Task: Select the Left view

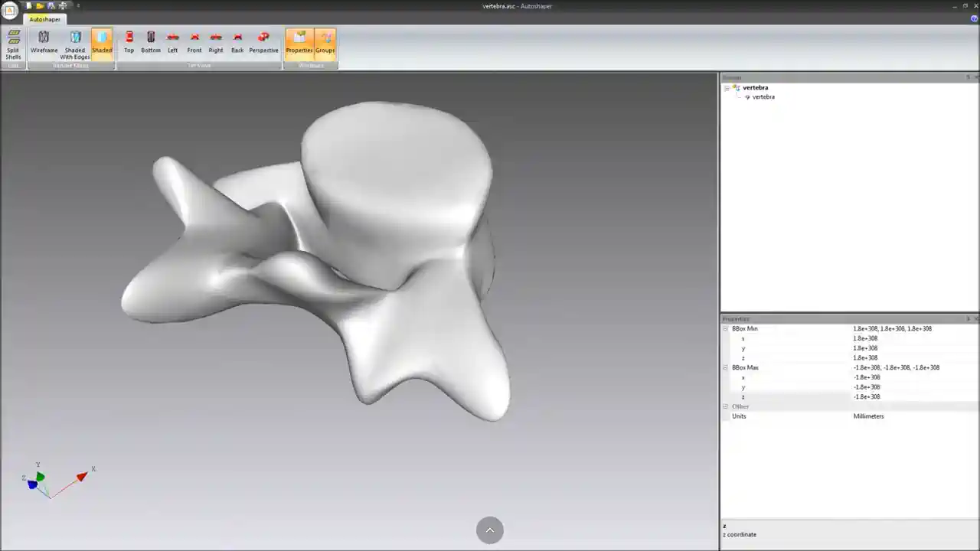Action: [x=172, y=42]
